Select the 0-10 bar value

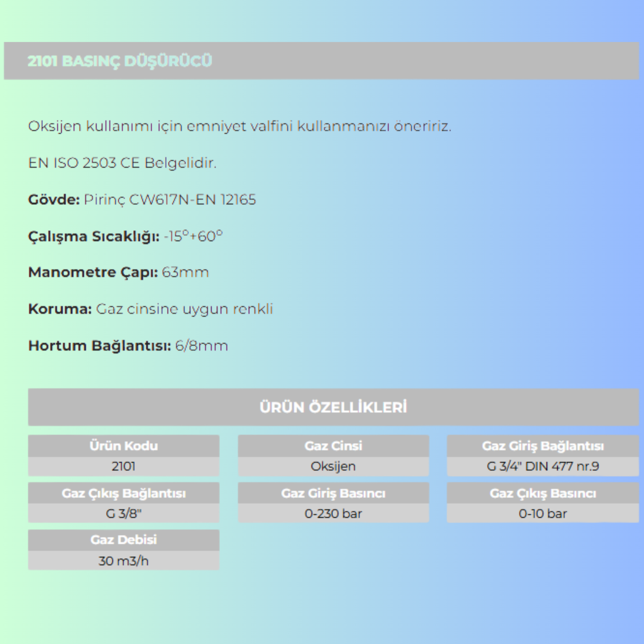(543, 513)
